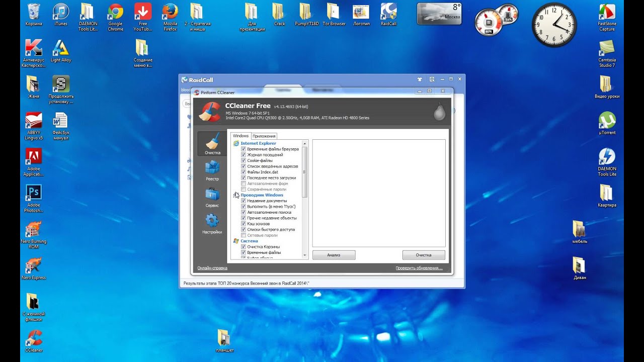
Task: Open the Фейсбук мануал Word document
Action: pos(61,126)
